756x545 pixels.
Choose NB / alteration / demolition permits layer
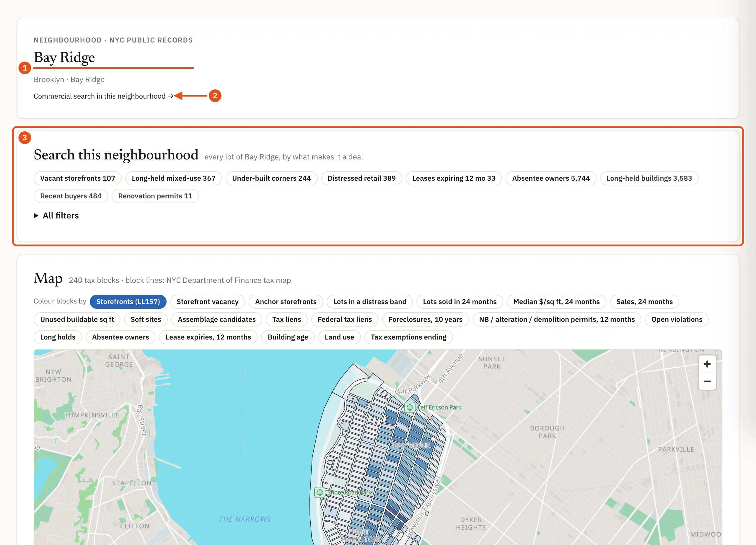557,319
